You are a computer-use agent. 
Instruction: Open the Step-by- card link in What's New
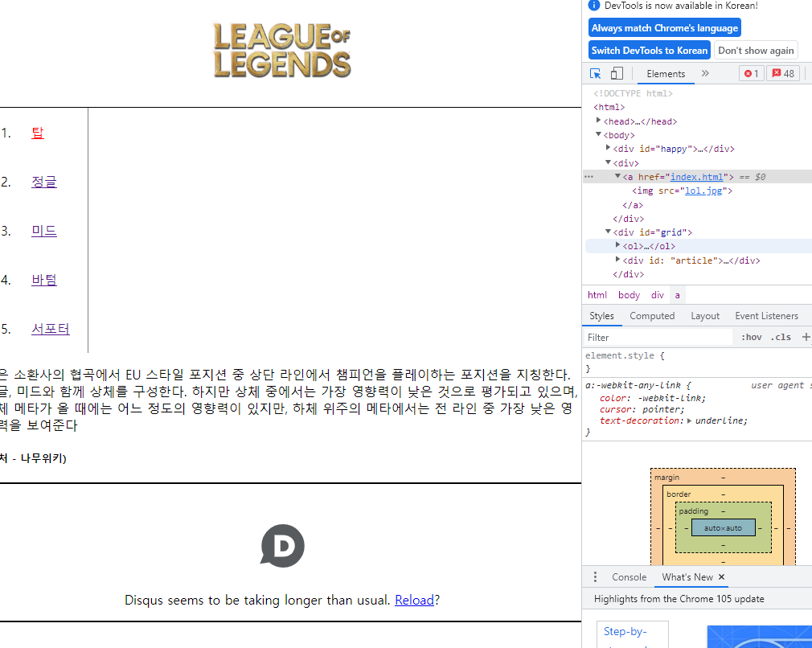point(625,632)
